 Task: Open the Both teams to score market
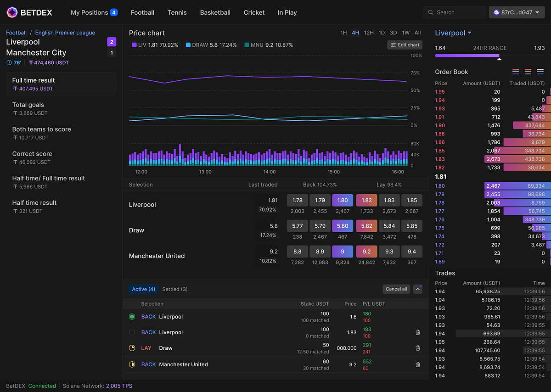pos(61,133)
